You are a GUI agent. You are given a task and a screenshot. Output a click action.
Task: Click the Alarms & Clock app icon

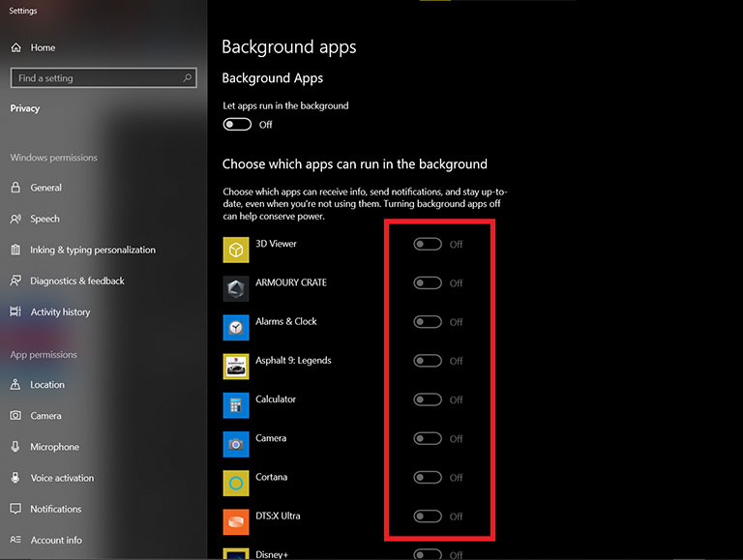[x=236, y=327]
